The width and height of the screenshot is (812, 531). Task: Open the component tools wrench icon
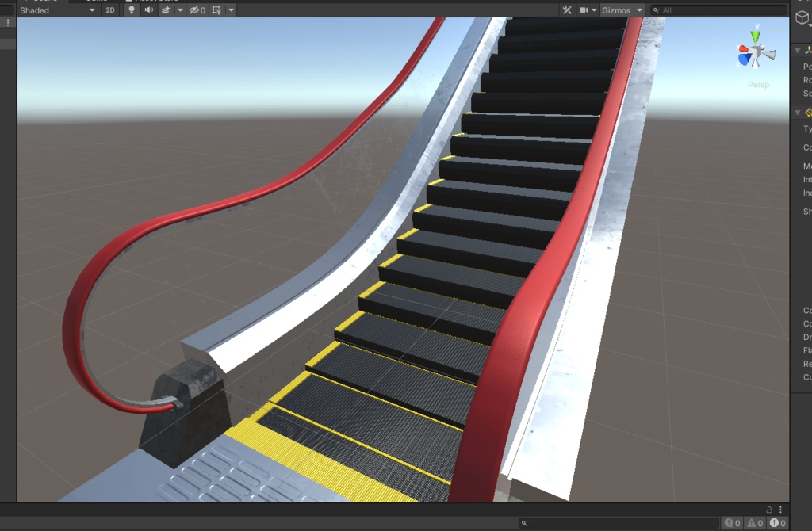569,10
